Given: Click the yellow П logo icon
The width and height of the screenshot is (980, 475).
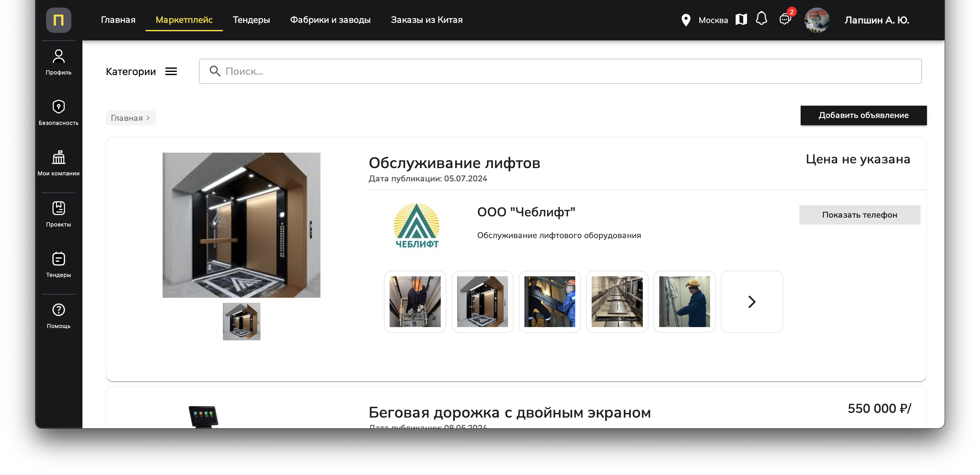Looking at the screenshot, I should [59, 20].
